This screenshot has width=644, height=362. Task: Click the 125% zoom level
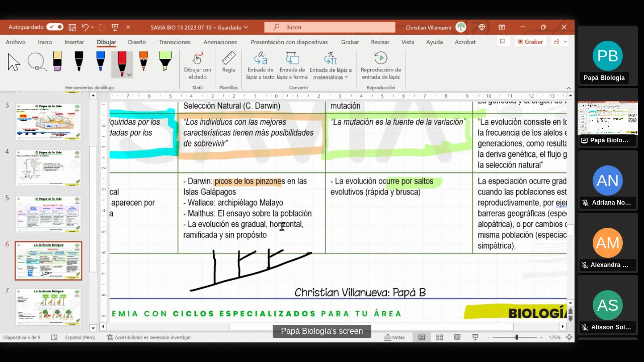[x=554, y=337]
